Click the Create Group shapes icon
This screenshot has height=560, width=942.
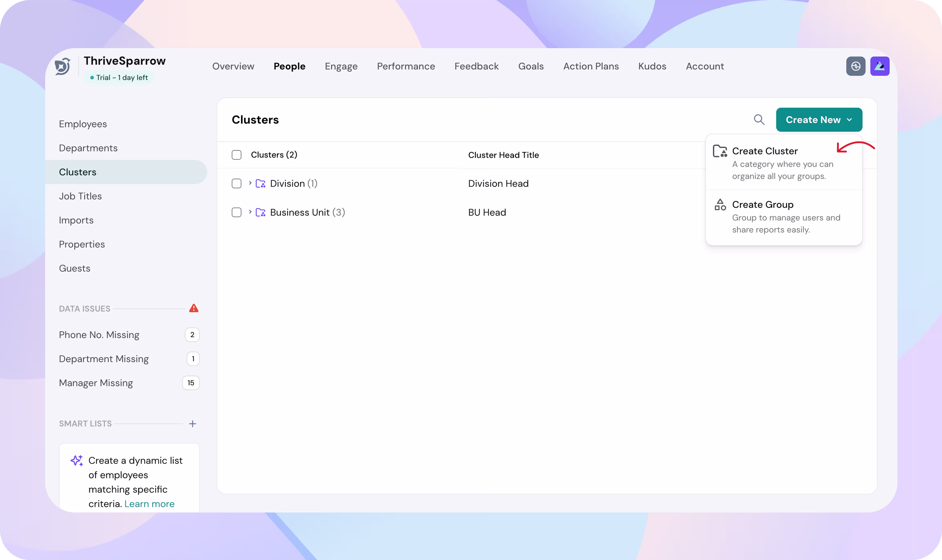pyautogui.click(x=720, y=205)
